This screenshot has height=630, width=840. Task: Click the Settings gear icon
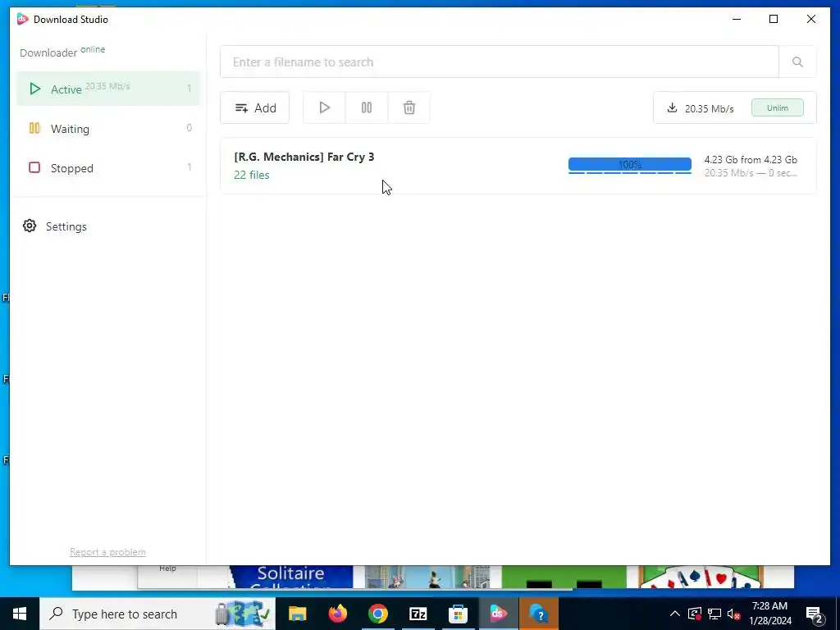point(30,226)
